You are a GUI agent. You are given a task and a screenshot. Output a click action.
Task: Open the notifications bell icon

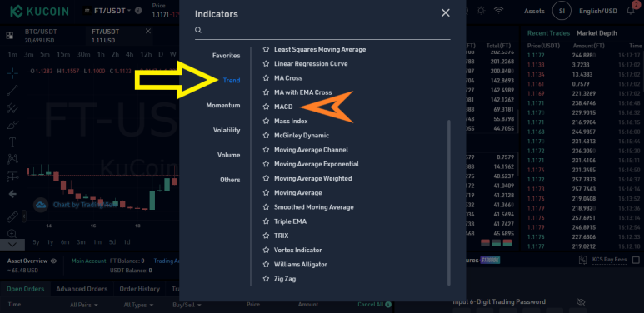pos(631,11)
